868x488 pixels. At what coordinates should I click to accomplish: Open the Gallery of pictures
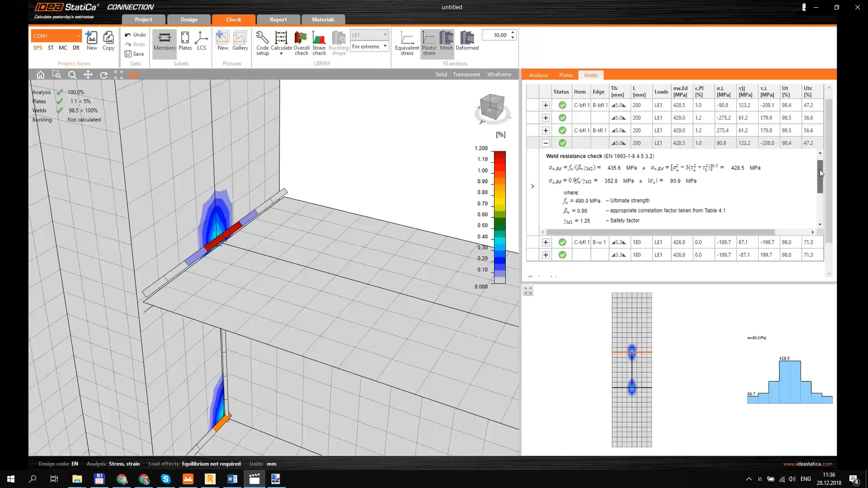tap(240, 41)
